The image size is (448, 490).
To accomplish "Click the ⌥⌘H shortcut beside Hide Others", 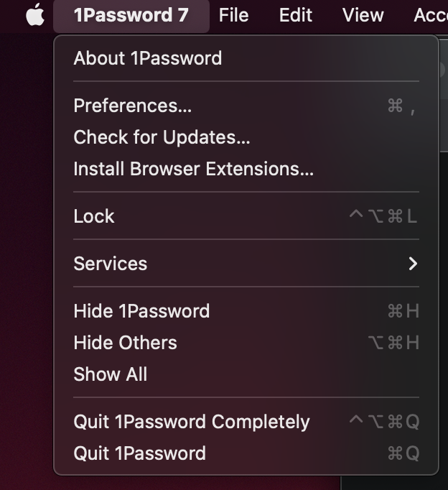I will [394, 343].
